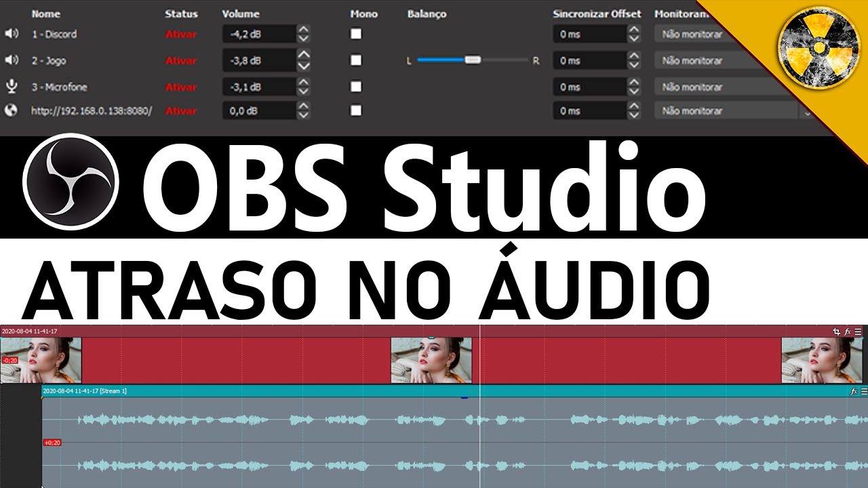Enable Mono for 1 - Discord
Image resolution: width=868 pixels, height=488 pixels.
(356, 34)
